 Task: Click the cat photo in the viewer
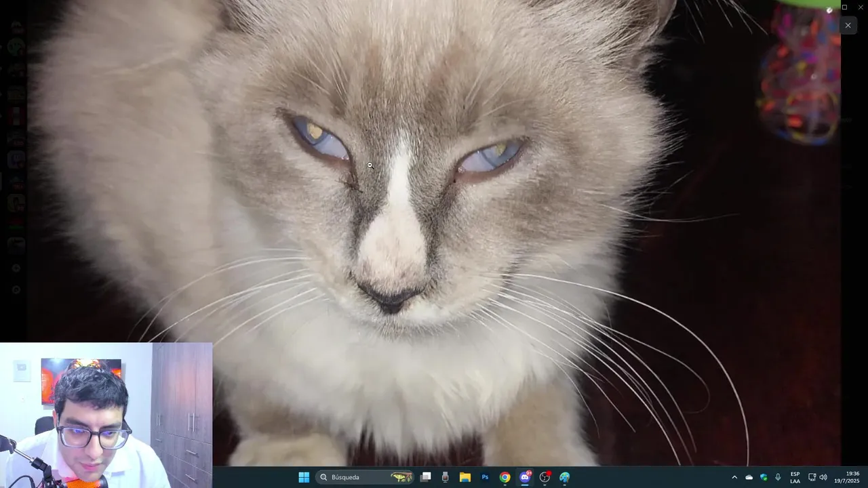(434, 232)
